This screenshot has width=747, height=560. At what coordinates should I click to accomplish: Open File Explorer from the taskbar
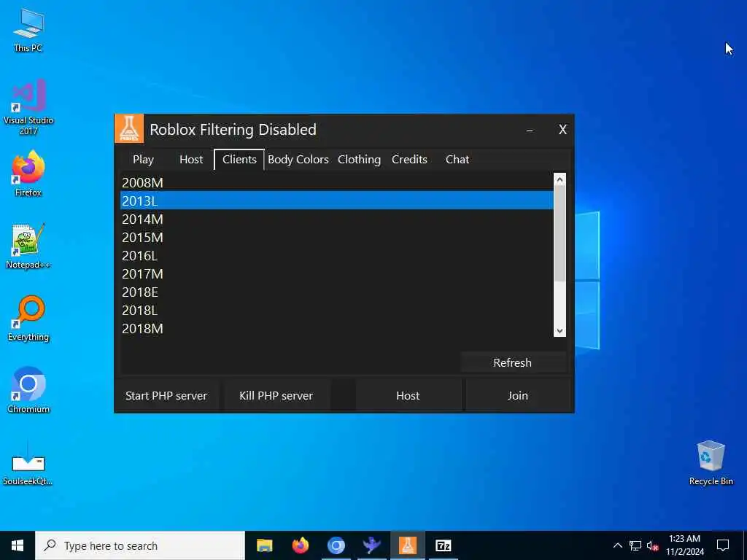264,545
